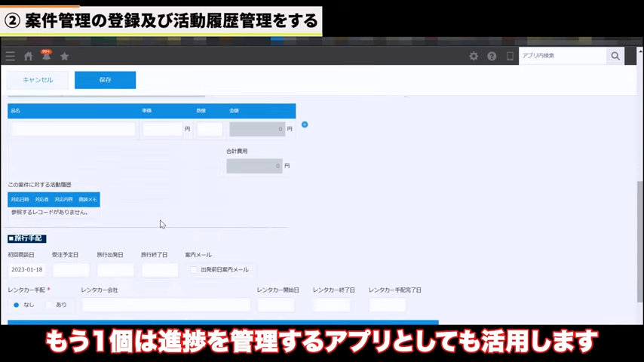This screenshot has width=644, height=362.
Task: Check the 出発前日案内メール checkbox
Action: click(x=194, y=270)
